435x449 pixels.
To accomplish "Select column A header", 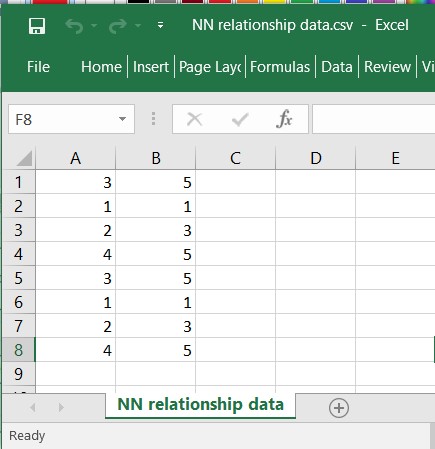I will 76,158.
